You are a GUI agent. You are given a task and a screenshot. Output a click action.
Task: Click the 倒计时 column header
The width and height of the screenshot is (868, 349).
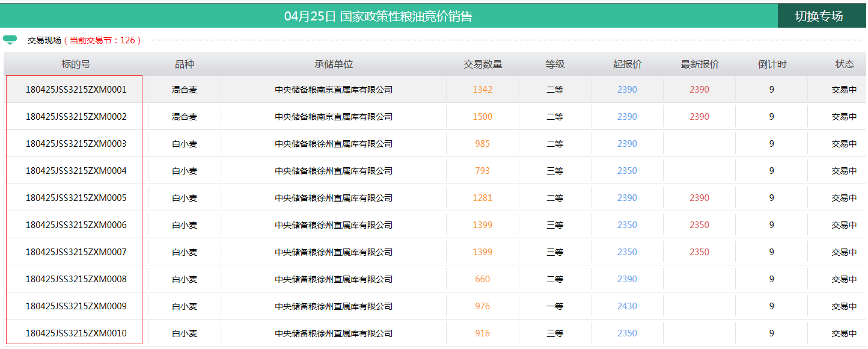click(x=772, y=64)
